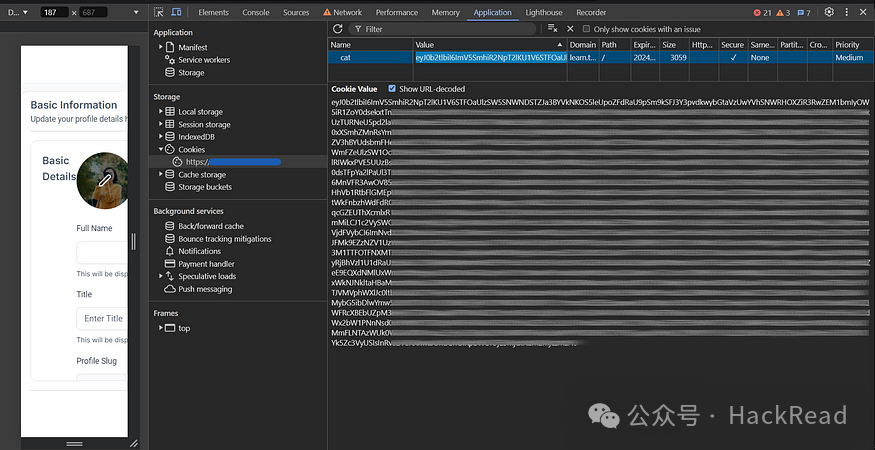This screenshot has height=450, width=875.
Task: Switch to the Elements tab
Action: [213, 12]
